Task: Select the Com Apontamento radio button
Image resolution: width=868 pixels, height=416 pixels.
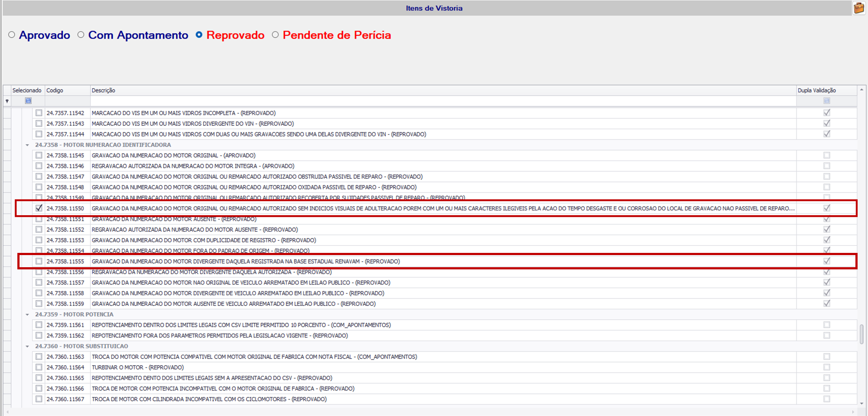Action: [x=81, y=35]
